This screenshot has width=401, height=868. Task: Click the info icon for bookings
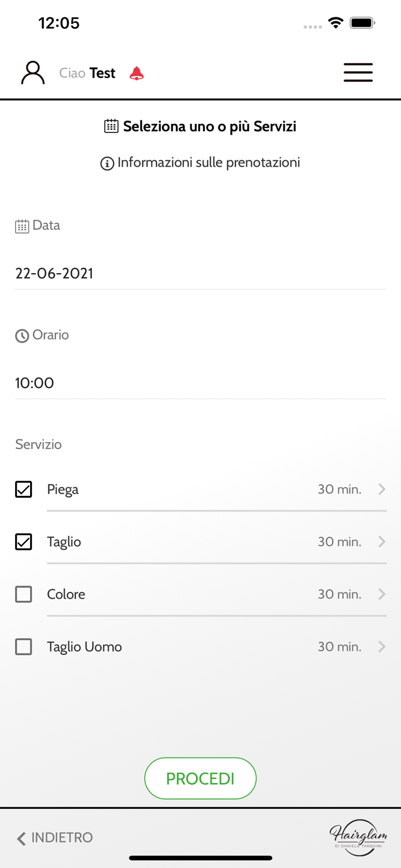pos(107,164)
